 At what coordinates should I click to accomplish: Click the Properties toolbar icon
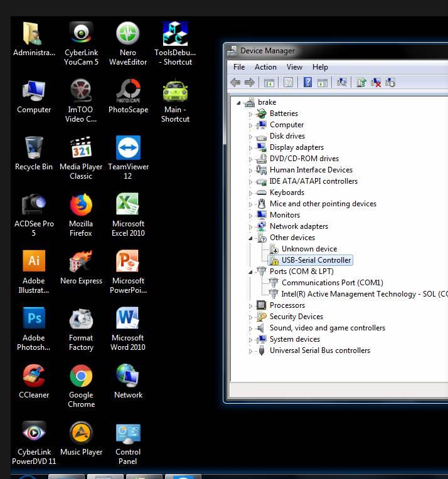coord(288,82)
